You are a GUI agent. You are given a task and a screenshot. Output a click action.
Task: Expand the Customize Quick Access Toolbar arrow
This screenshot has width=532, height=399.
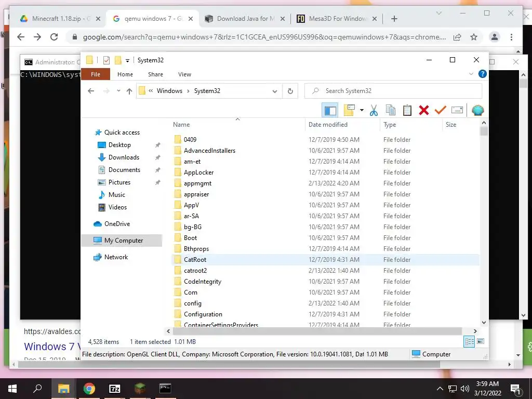pyautogui.click(x=128, y=61)
